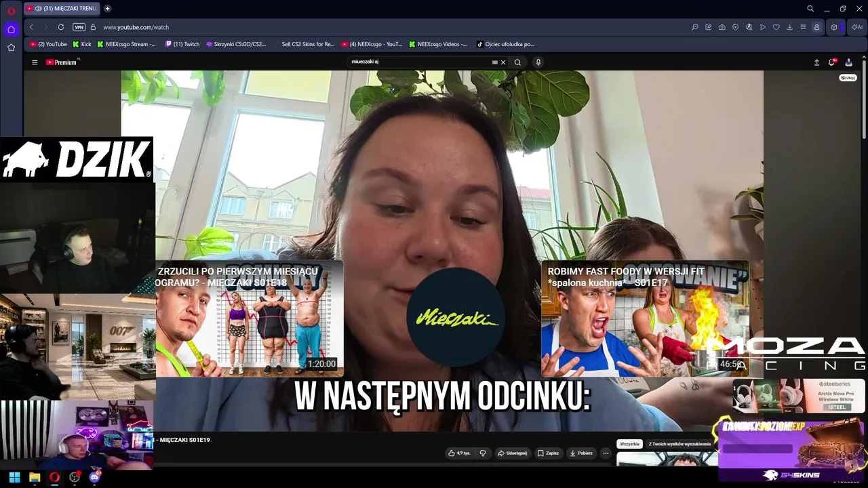Save page with the heart icon
This screenshot has width=868, height=488.
point(776,27)
